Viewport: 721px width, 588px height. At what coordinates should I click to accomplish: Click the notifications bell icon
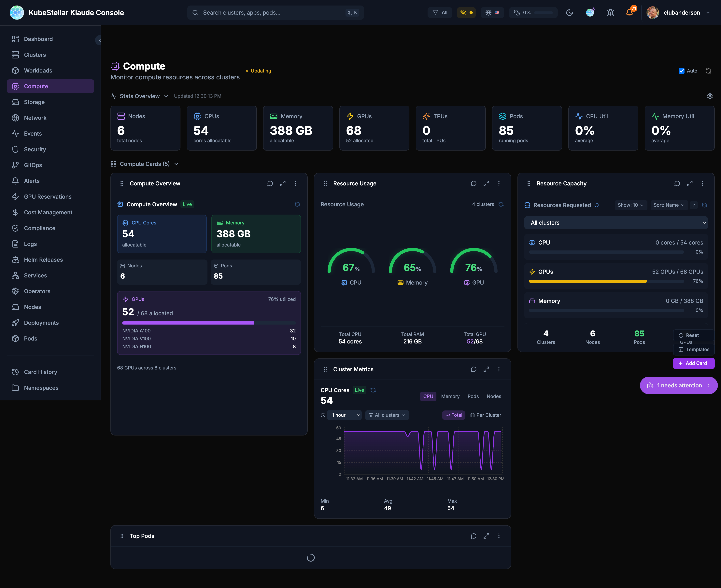click(x=629, y=13)
